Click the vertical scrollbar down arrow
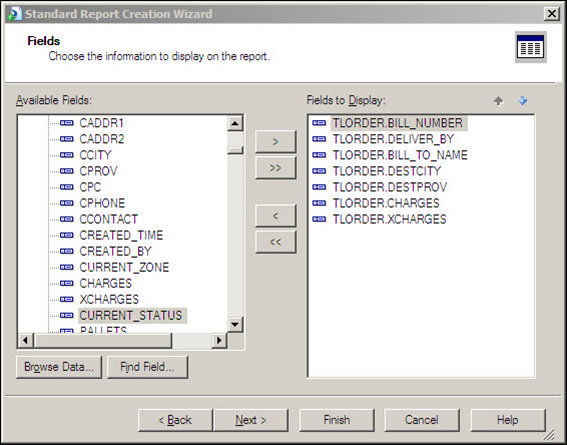Image resolution: width=567 pixels, height=445 pixels. point(235,324)
